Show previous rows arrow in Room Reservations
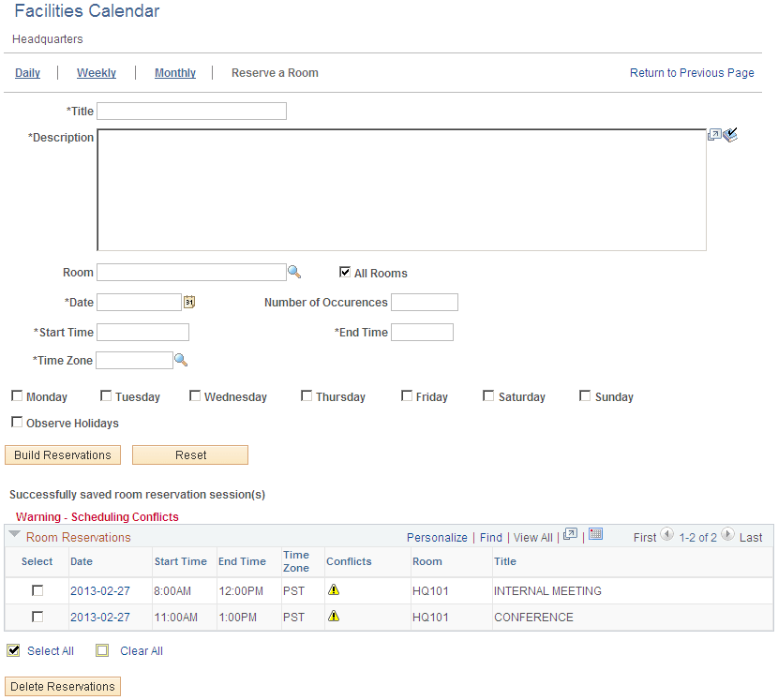This screenshot has width=778, height=700. click(x=666, y=534)
